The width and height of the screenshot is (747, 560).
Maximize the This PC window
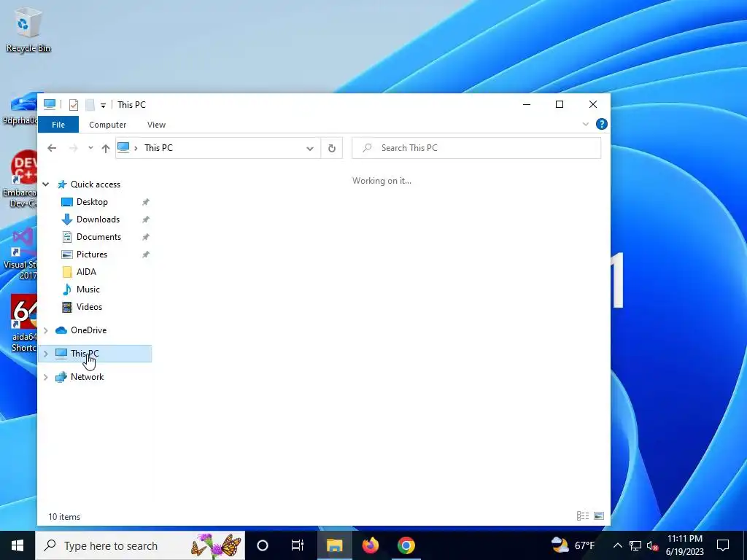560,104
